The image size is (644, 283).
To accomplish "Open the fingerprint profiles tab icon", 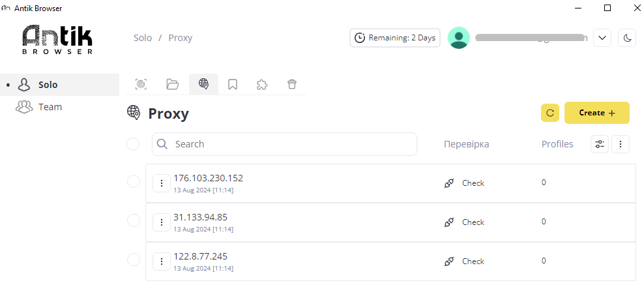I will (141, 84).
